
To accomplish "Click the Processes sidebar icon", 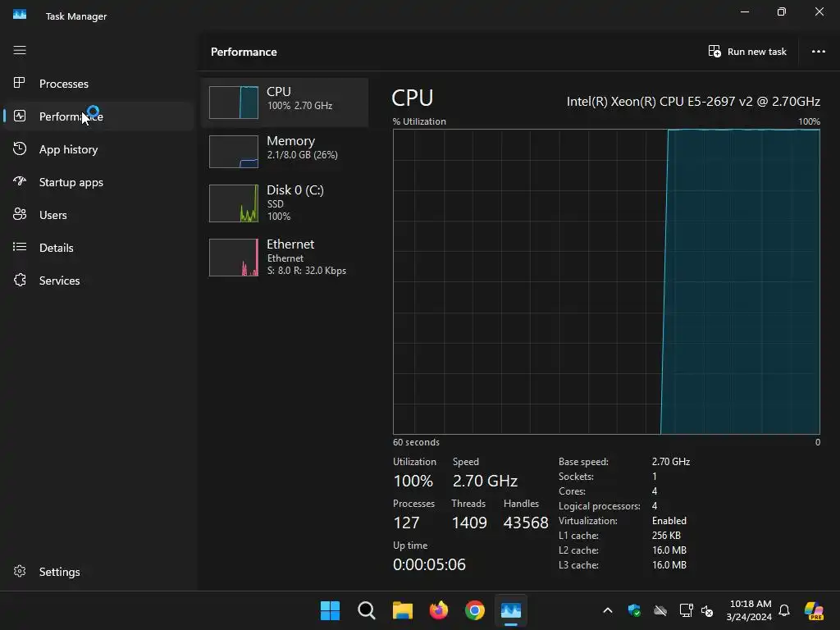I will point(20,83).
